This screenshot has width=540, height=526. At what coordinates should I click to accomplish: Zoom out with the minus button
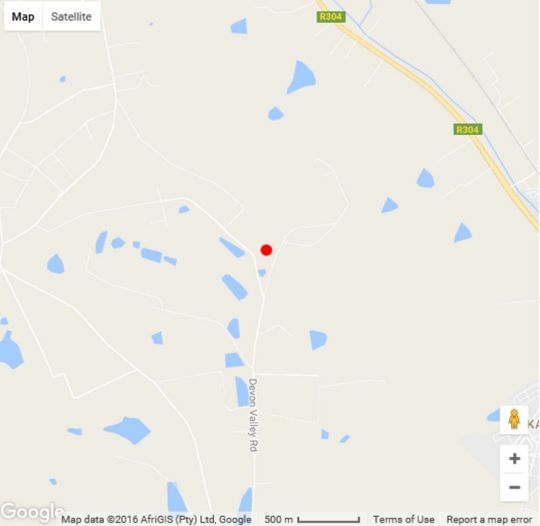click(x=515, y=487)
